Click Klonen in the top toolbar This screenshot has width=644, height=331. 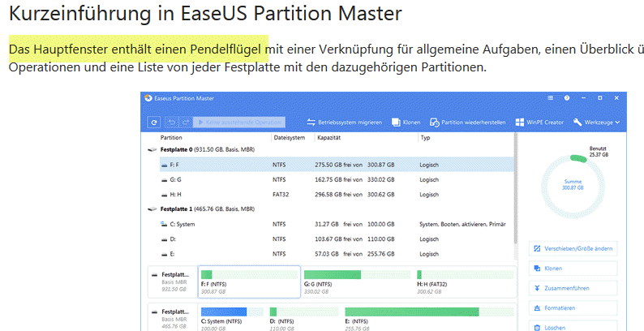point(406,123)
